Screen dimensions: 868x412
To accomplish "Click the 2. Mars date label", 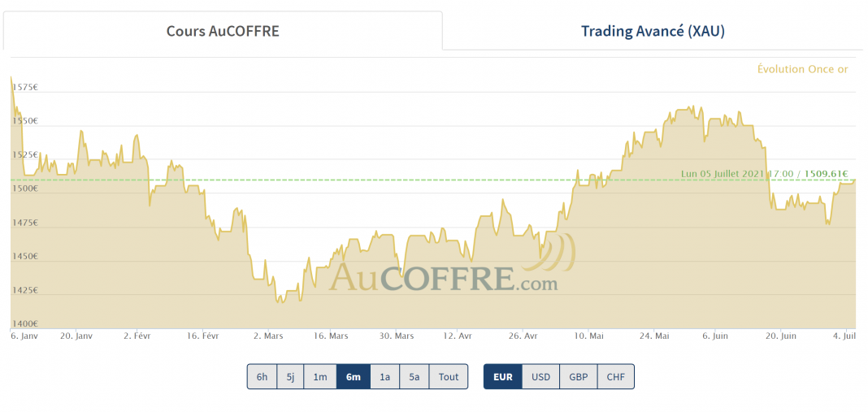I will 267,336.
